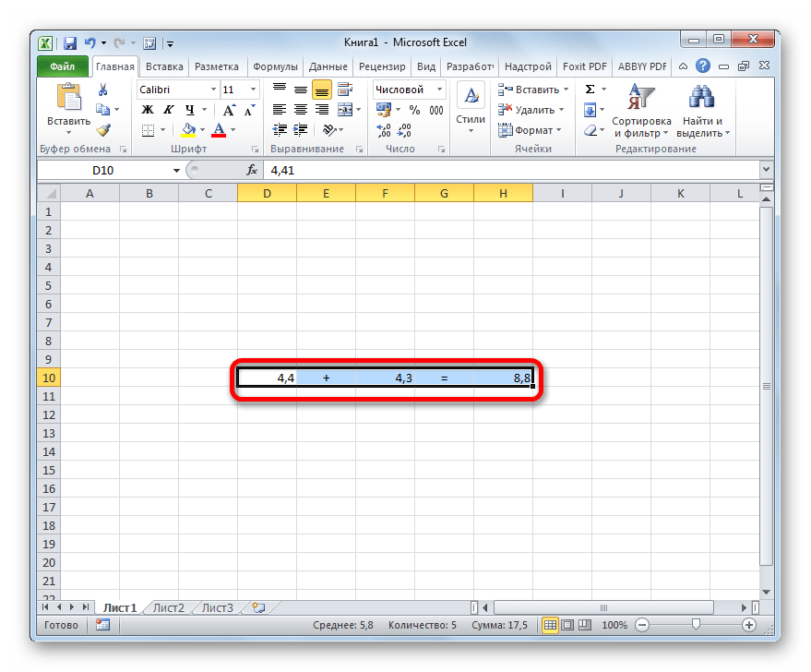The image size is (811, 672).
Task: Toggle bottom vertical alignment button
Action: (x=321, y=90)
